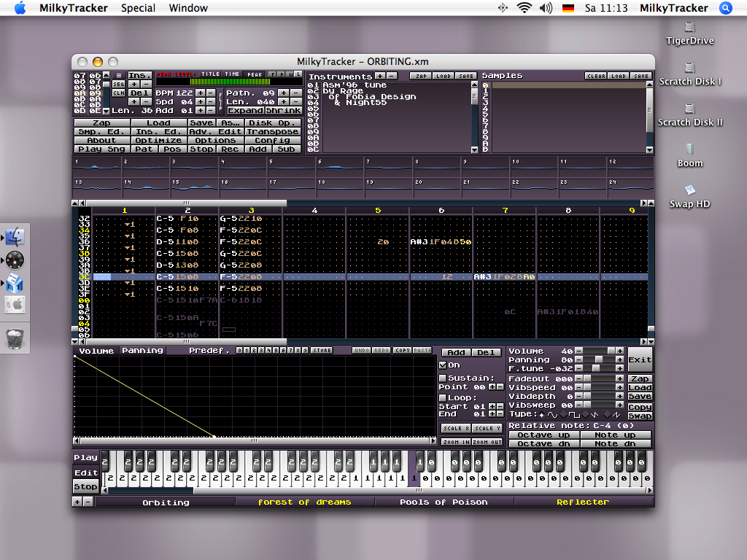
Task: Toggle the envelope On checkbox
Action: (443, 365)
